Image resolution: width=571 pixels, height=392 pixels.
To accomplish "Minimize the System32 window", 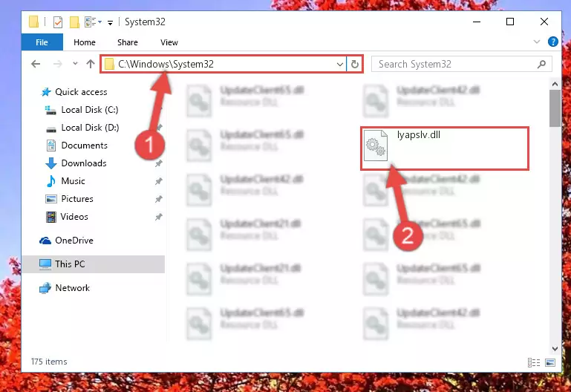I will (x=476, y=22).
